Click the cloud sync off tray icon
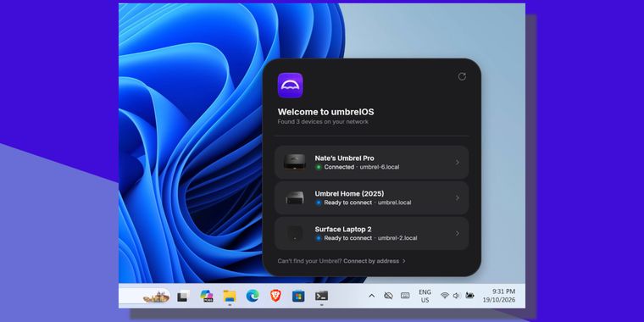The width and height of the screenshot is (644, 322). [388, 295]
